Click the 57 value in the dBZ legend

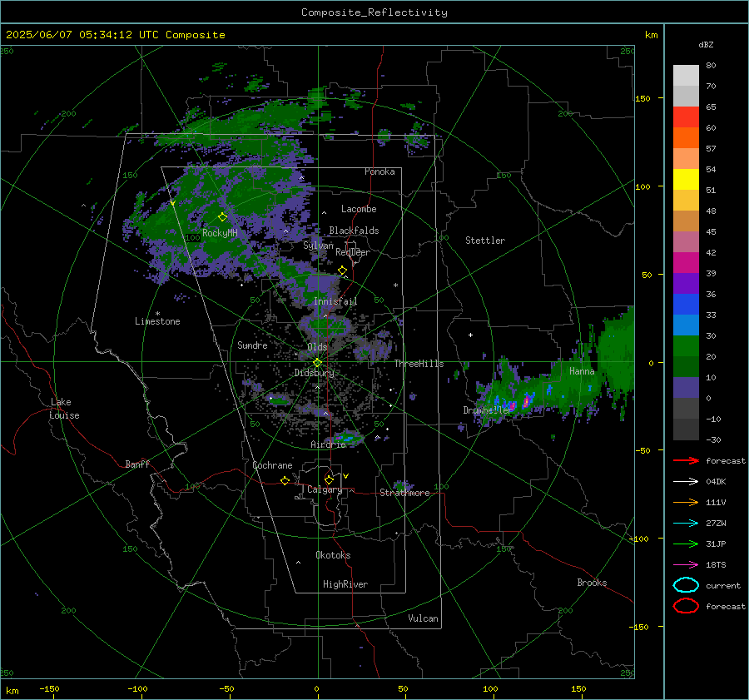coord(711,149)
